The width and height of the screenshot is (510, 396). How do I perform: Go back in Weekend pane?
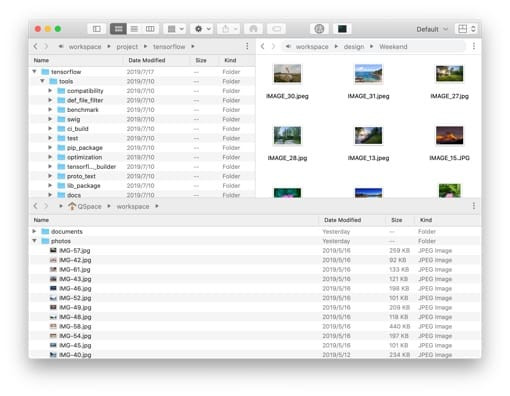[263, 46]
